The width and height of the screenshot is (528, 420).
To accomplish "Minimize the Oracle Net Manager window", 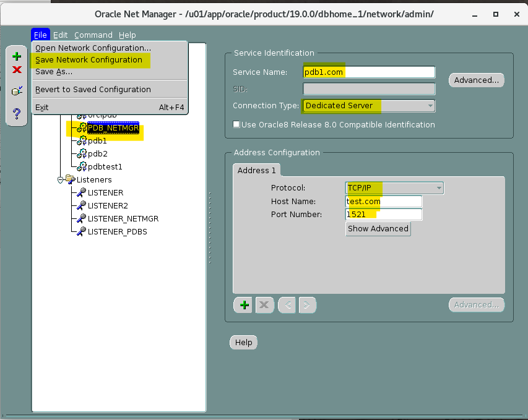I will tap(475, 14).
